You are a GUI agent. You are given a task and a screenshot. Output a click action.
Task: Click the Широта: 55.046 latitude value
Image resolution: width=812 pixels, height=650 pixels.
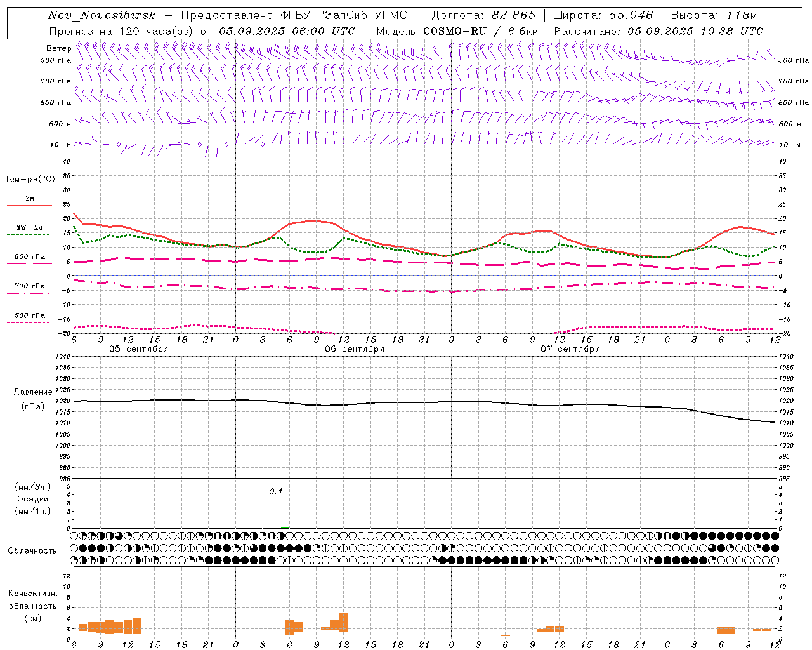click(603, 15)
